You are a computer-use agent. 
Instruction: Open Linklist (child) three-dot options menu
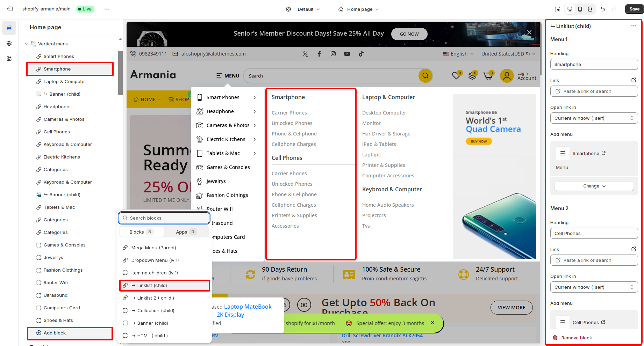634,26
